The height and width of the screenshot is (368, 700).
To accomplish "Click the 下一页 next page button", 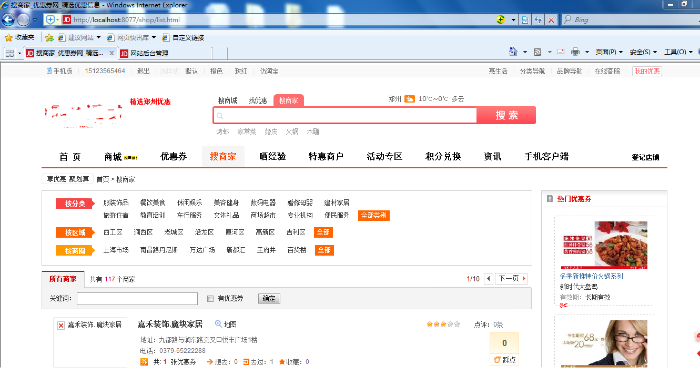I will click(512, 279).
